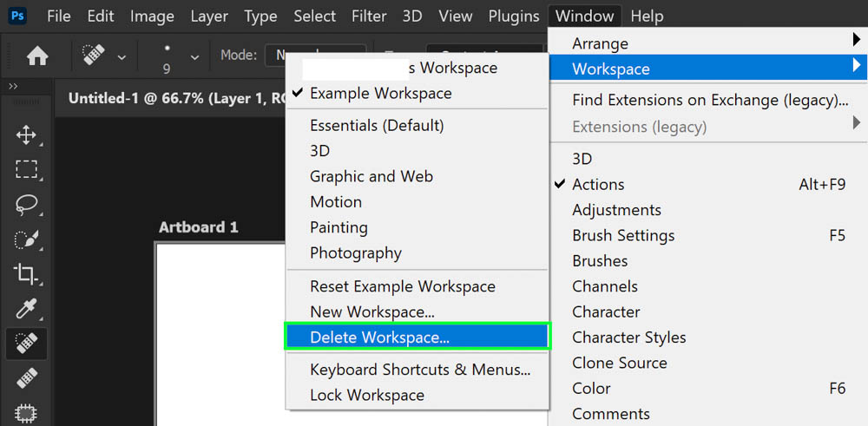Select the custom workspace ending in 's Workspace'
The width and height of the screenshot is (868, 426).
(x=418, y=68)
